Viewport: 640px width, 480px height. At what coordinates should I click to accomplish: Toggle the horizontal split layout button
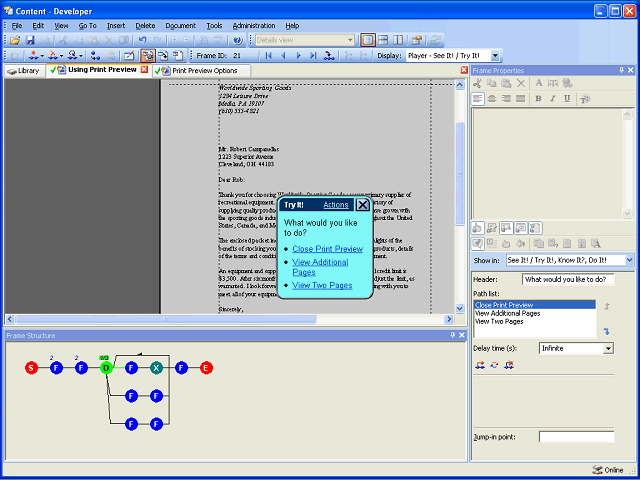[x=383, y=40]
